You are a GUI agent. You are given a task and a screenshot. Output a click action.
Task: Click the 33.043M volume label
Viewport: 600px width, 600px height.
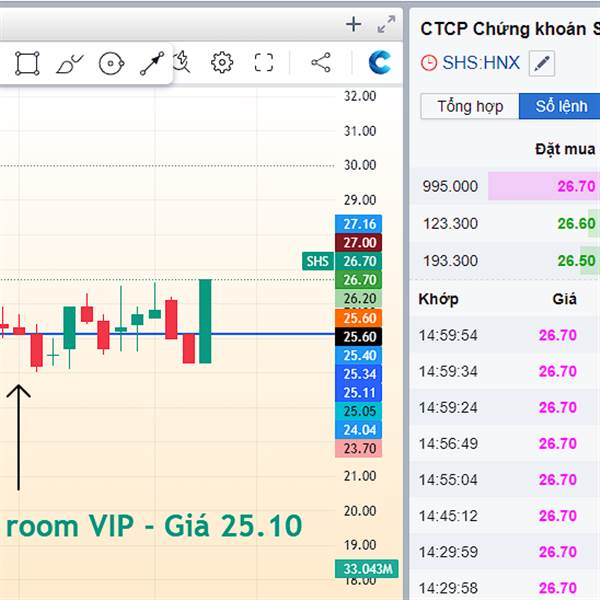(x=367, y=569)
